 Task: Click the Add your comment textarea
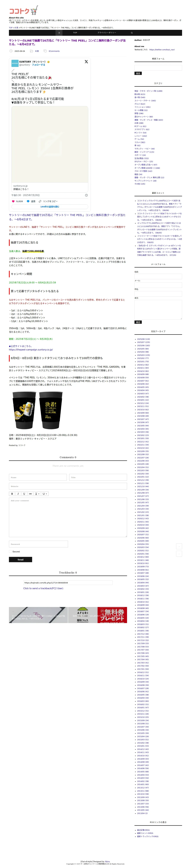(x=68, y=517)
